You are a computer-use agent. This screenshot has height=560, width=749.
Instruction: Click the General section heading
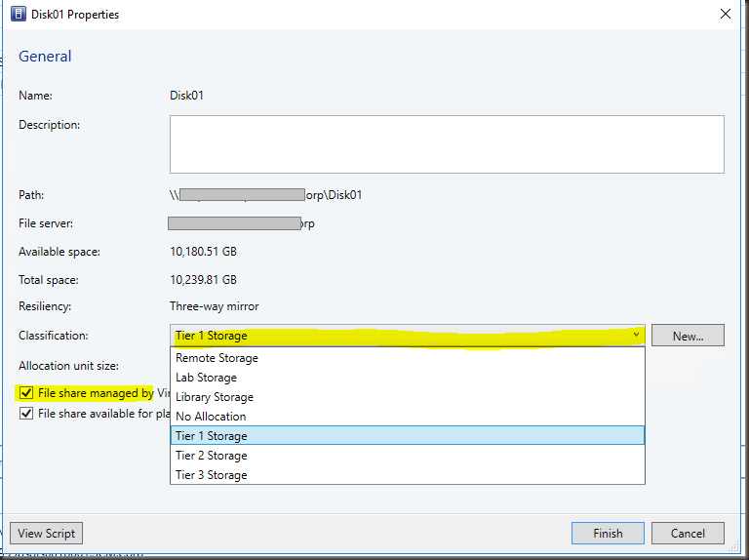pyautogui.click(x=45, y=57)
